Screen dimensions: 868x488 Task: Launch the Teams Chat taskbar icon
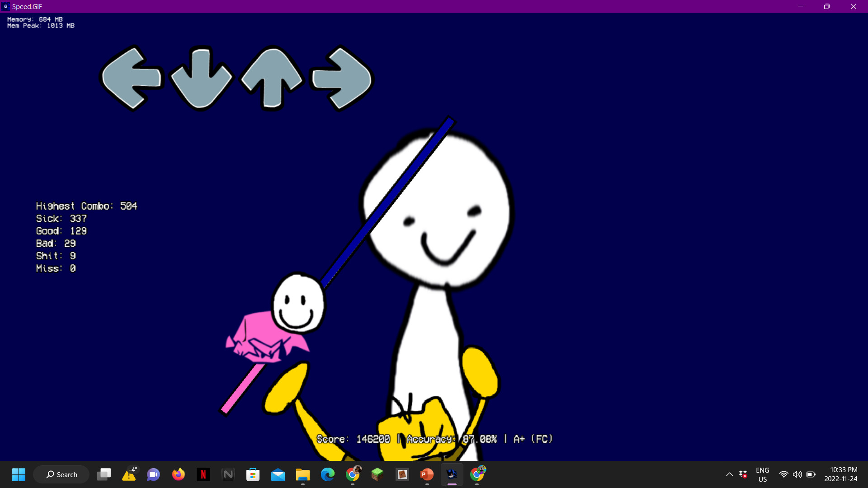[x=154, y=474]
